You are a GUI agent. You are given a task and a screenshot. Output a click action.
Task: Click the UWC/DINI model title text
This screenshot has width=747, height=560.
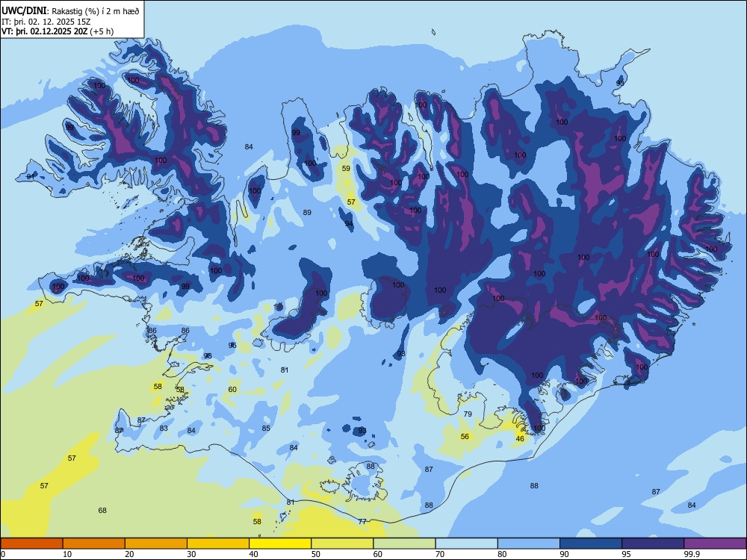click(x=24, y=10)
